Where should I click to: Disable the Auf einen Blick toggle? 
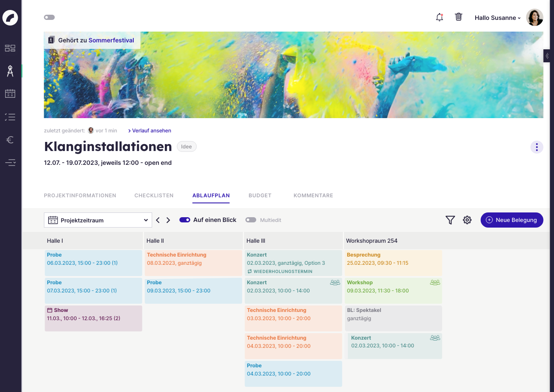[x=185, y=220]
